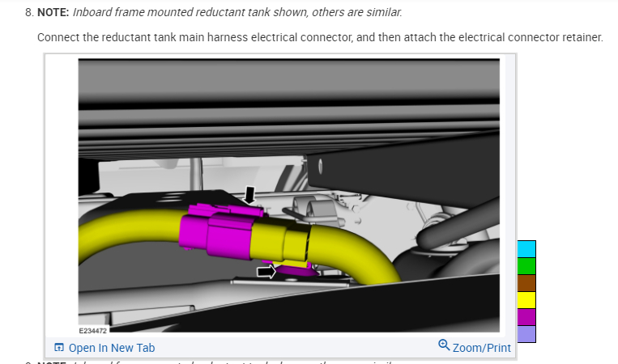Click the Zoom/Print link
The image size is (618, 364).
[475, 347]
